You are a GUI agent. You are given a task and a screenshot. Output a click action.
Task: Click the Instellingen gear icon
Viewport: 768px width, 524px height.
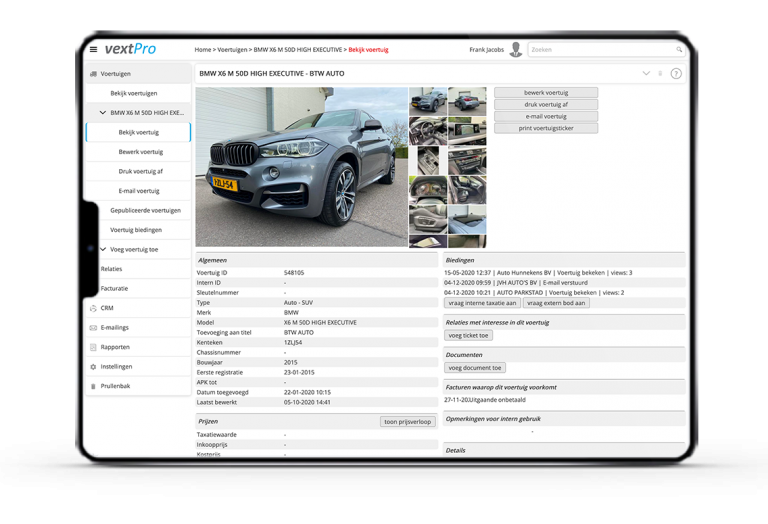click(93, 367)
